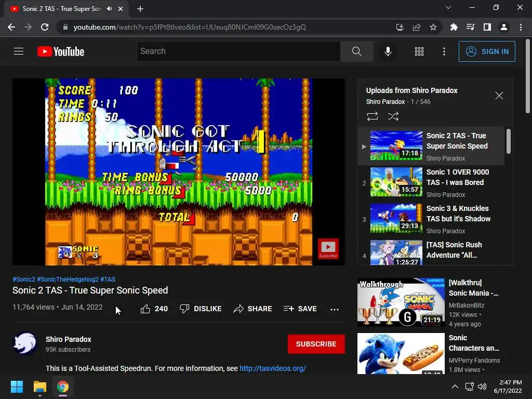Open Chrome three-dot menu
The image size is (532, 399).
pos(521,27)
